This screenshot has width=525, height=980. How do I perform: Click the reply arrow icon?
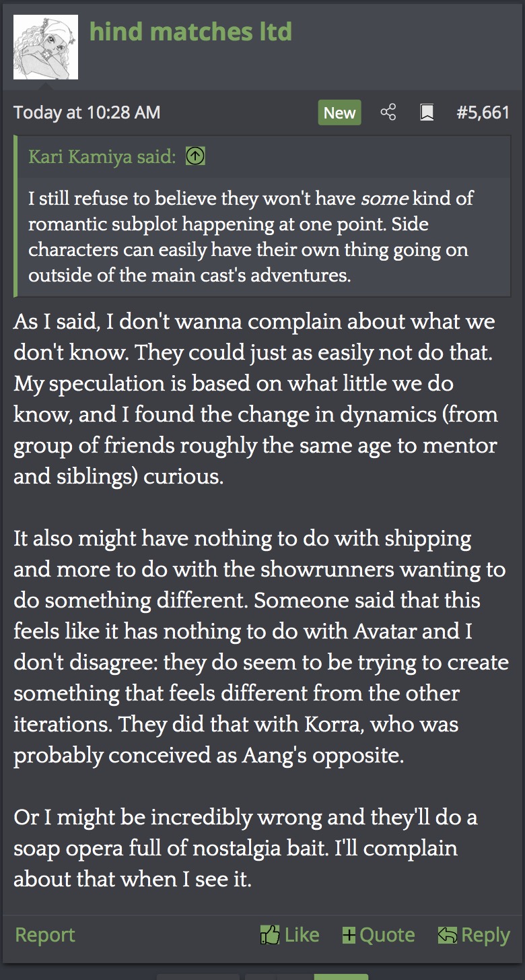tap(447, 935)
